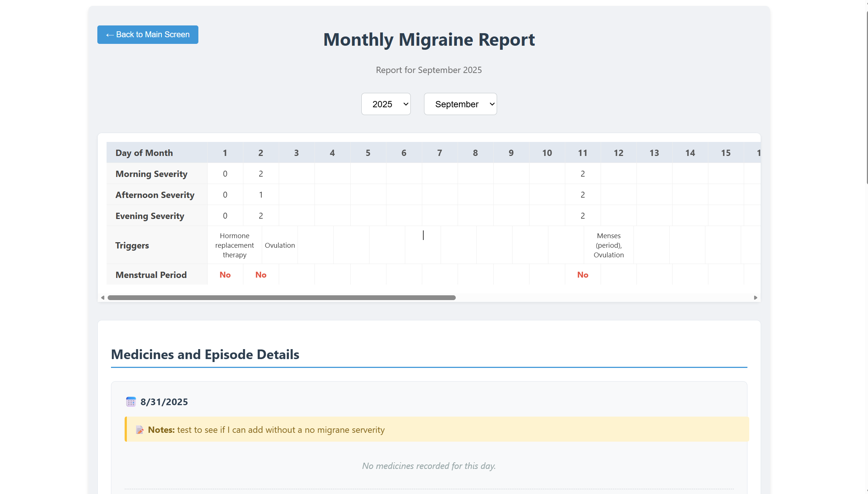Click the left arrow on the table scrollbar

(103, 298)
